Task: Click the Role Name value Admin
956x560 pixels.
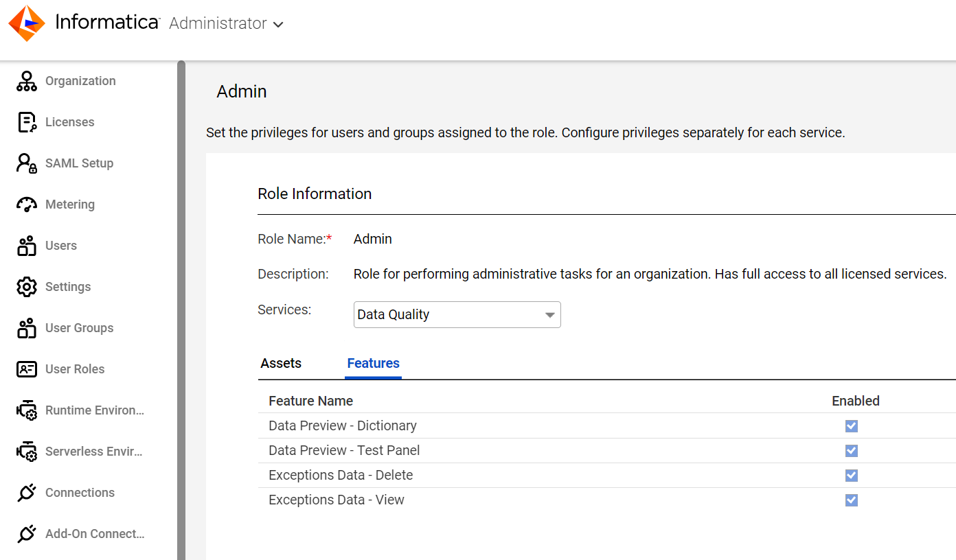Action: coord(373,239)
